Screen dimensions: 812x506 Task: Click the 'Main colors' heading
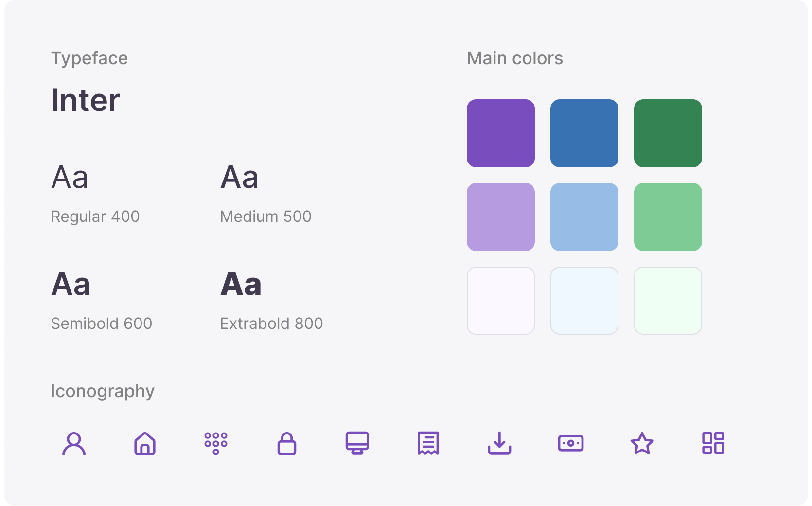click(515, 58)
